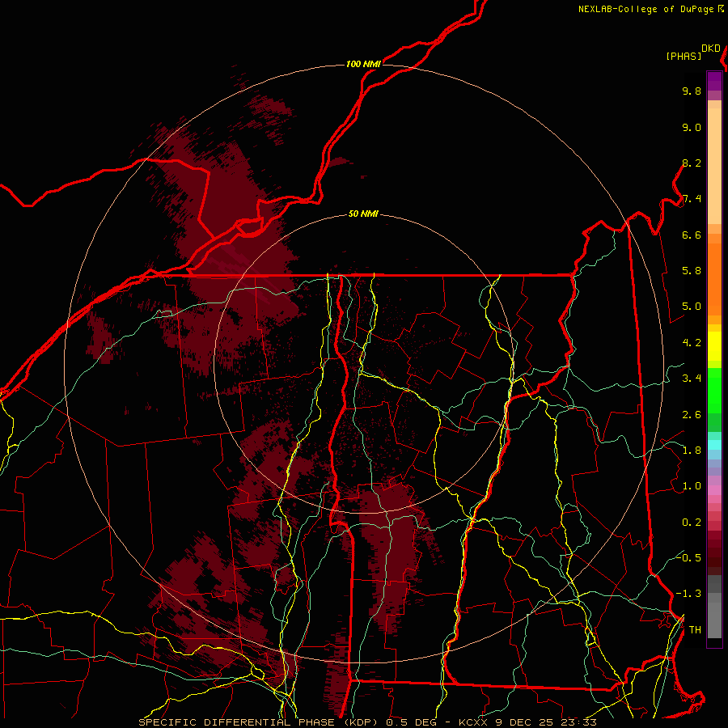The height and width of the screenshot is (728, 728).
Task: Click the 9.0 value on color scale
Action: coord(692,128)
